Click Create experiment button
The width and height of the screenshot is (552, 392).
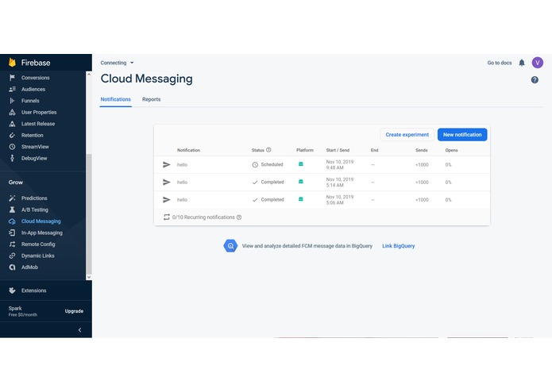pos(407,135)
